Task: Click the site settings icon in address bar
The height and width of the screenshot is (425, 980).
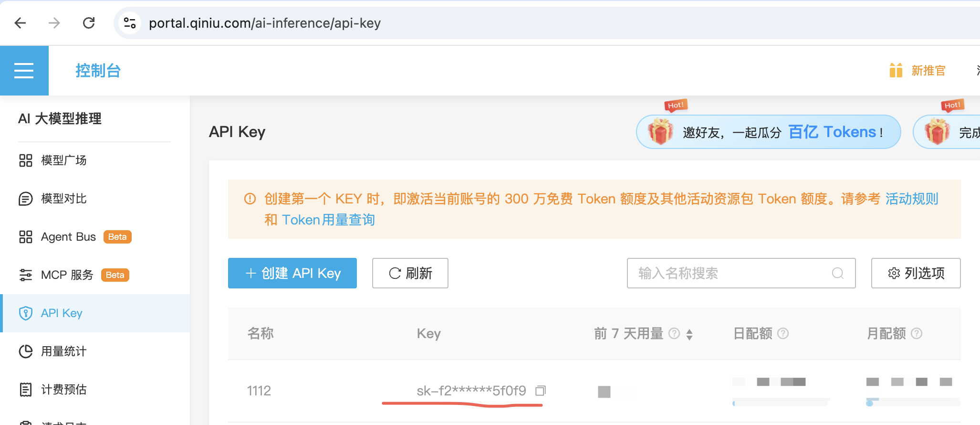Action: click(130, 23)
